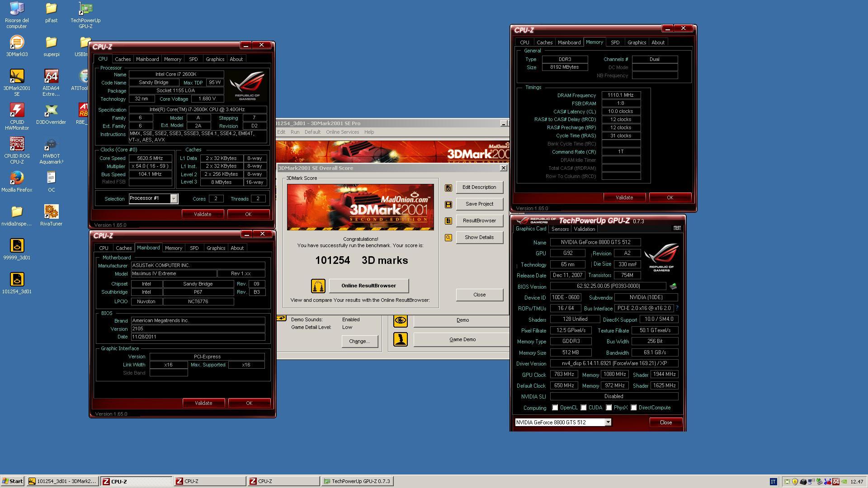Click the ResultBrowser icon beside its button
The width and height of the screenshot is (868, 488).
448,221
